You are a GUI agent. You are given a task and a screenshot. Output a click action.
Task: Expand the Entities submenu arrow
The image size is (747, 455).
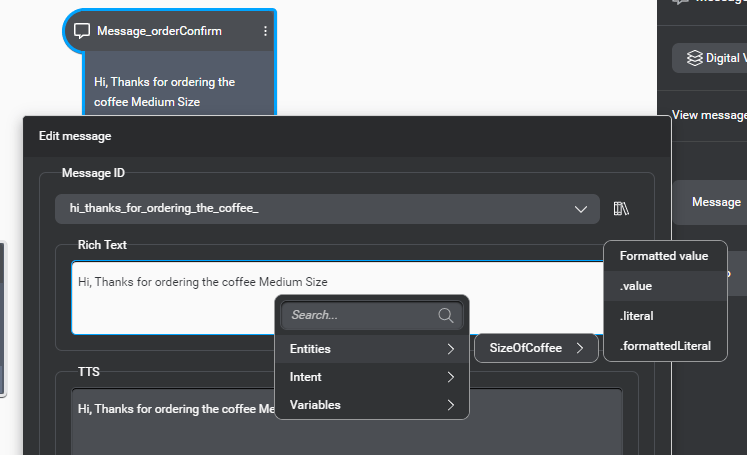(x=451, y=349)
